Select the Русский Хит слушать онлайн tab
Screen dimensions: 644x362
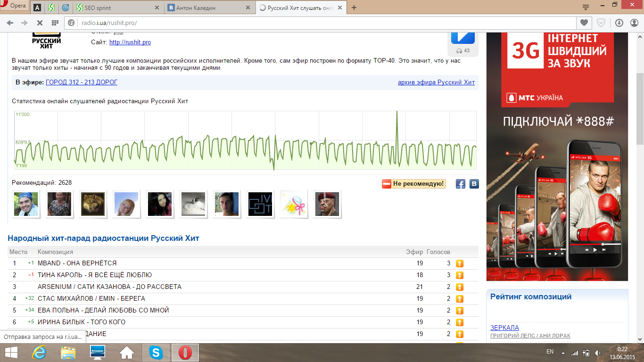(301, 8)
